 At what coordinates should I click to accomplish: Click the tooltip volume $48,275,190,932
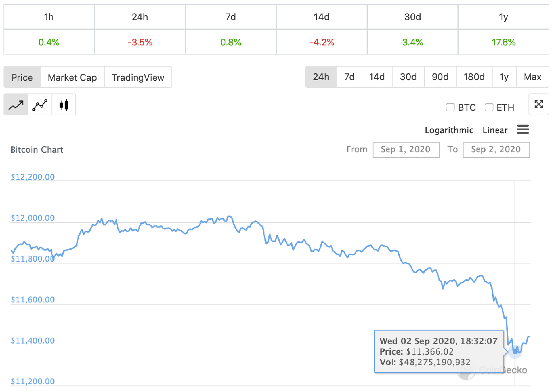coord(434,362)
